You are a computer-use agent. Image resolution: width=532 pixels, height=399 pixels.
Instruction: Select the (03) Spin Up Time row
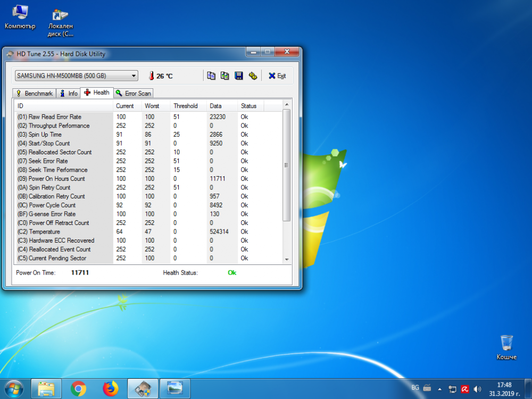coord(148,135)
